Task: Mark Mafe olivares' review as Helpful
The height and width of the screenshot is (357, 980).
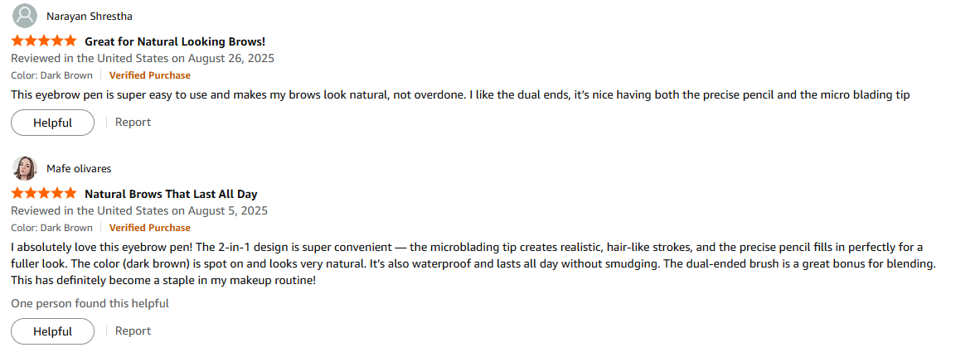Action: [x=52, y=331]
